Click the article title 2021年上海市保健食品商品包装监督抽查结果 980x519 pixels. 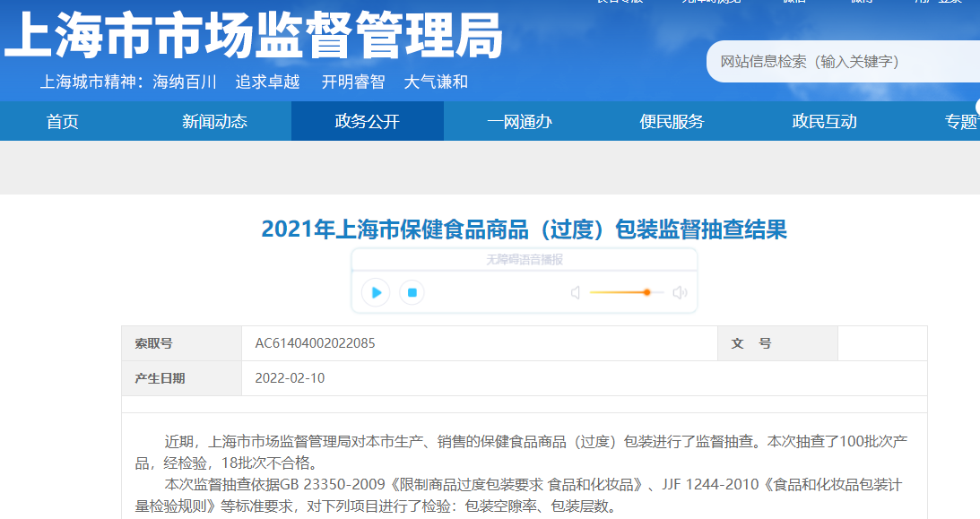[524, 229]
